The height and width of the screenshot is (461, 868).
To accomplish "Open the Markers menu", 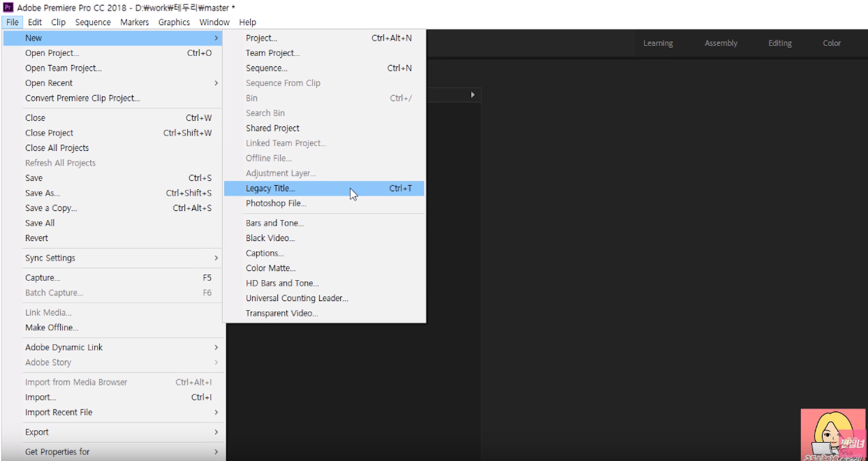I will (x=134, y=22).
